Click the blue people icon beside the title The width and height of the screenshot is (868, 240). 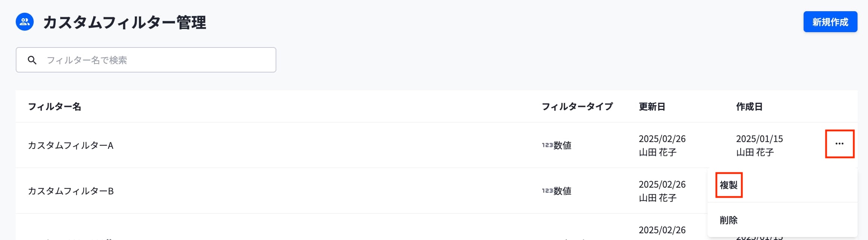(25, 22)
